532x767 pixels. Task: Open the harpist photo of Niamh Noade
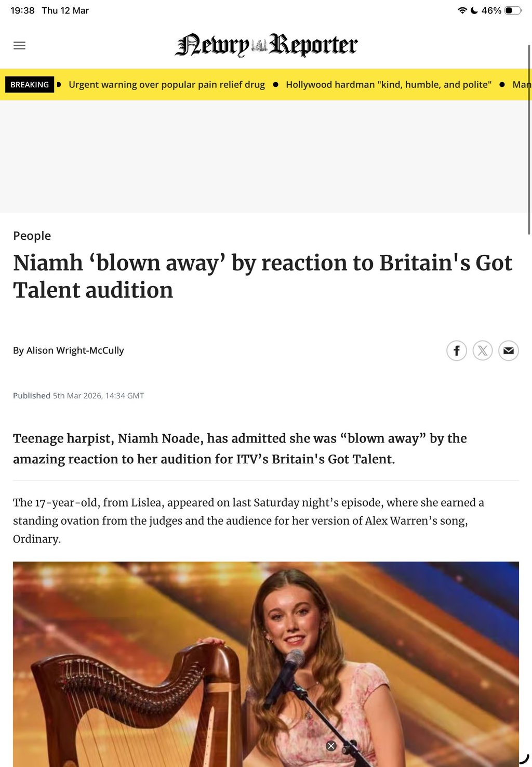click(266, 664)
